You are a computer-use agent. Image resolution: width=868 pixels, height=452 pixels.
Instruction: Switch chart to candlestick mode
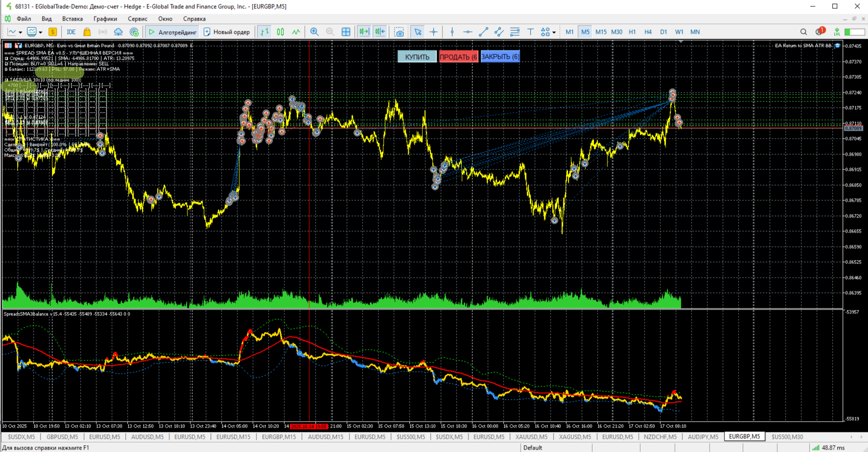point(280,32)
